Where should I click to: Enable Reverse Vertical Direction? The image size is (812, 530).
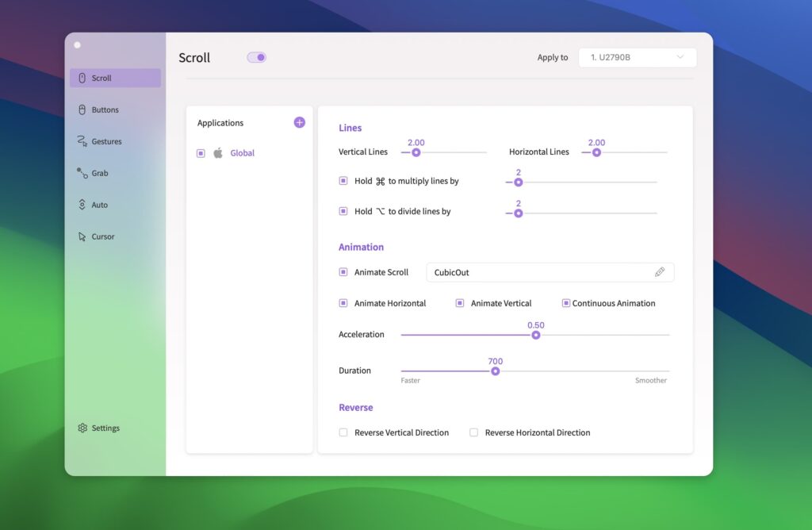pyautogui.click(x=343, y=432)
